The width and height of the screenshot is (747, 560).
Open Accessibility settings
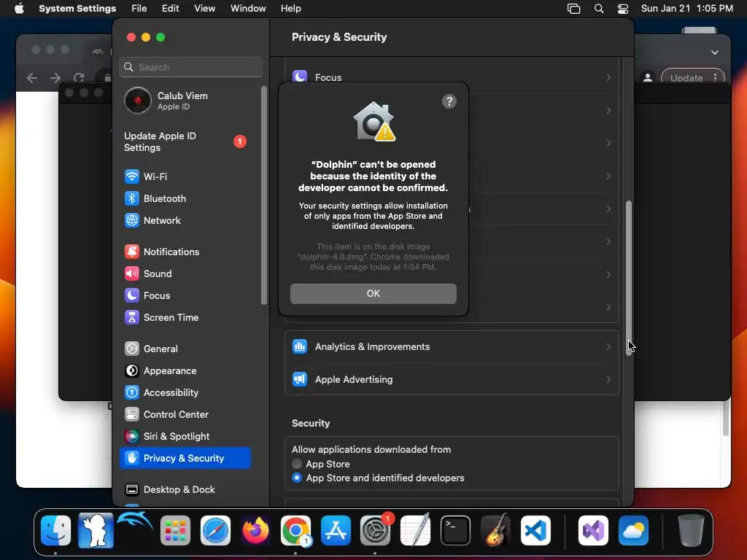point(185,393)
